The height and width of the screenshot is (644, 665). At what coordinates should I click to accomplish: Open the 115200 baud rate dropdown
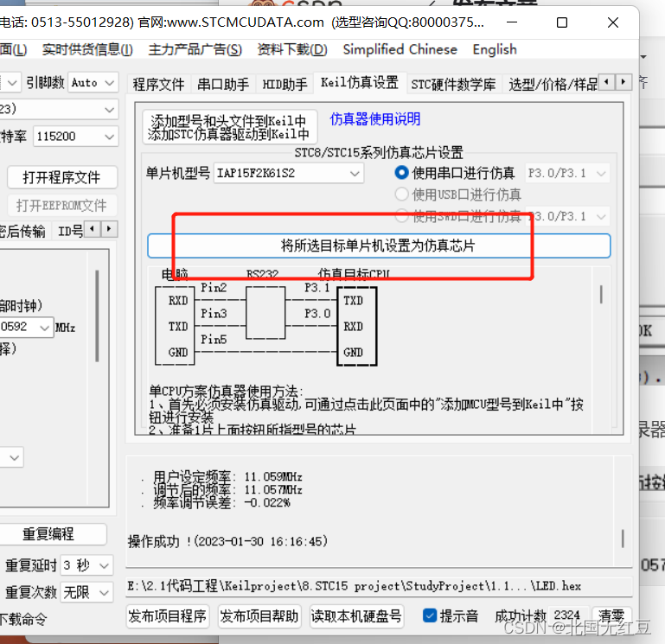(75, 136)
